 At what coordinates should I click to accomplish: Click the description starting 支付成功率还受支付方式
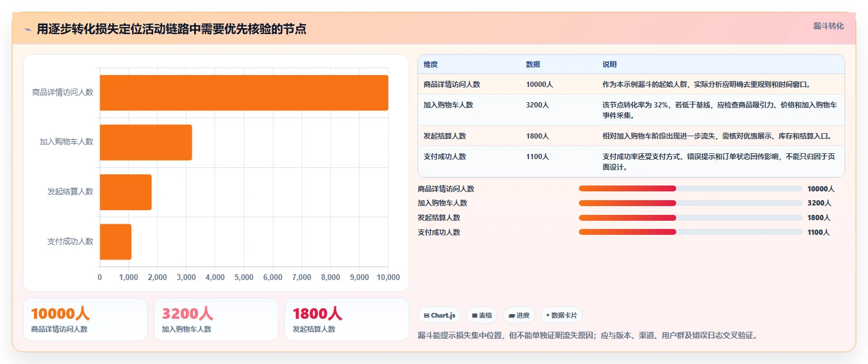[720, 162]
